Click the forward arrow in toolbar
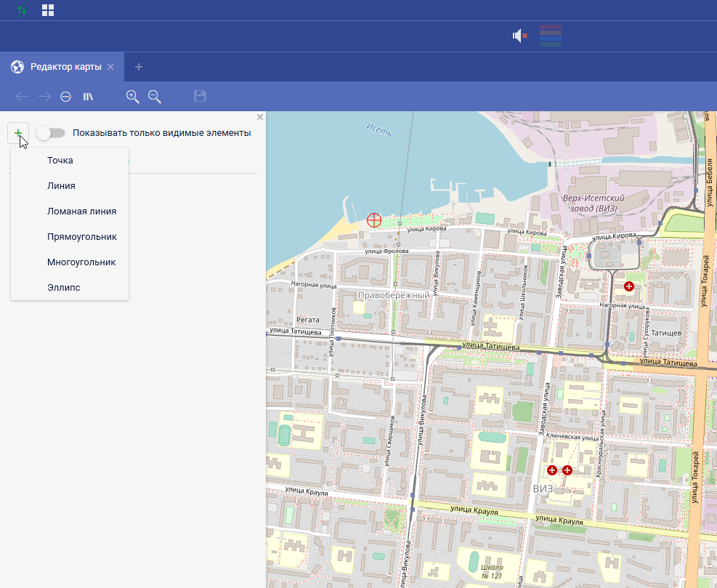This screenshot has width=717, height=588. point(44,96)
